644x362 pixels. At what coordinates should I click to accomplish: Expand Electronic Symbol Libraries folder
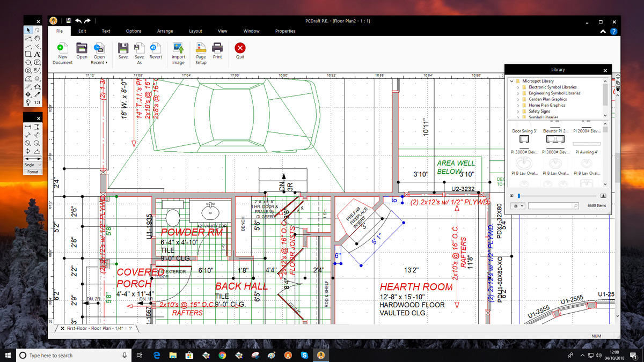coord(518,87)
